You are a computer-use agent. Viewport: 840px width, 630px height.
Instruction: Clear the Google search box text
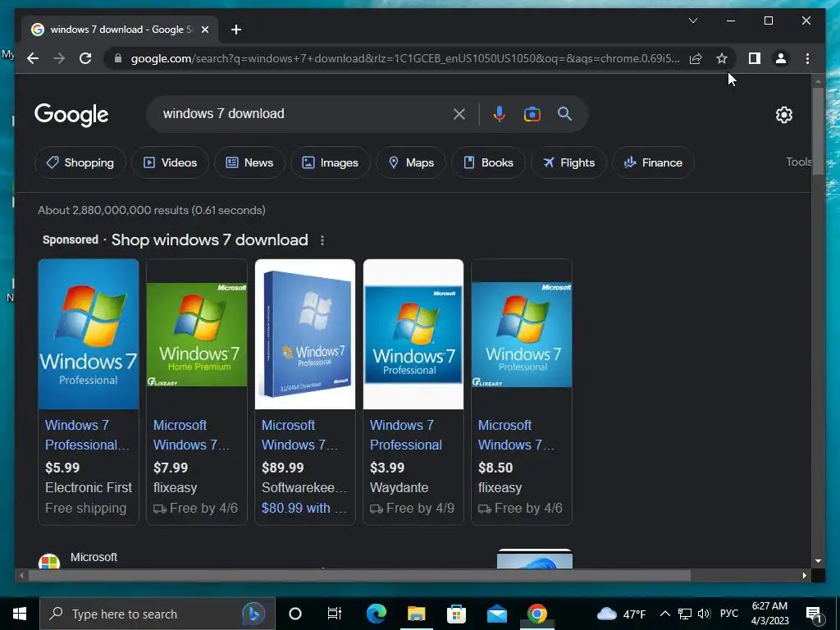click(x=459, y=113)
